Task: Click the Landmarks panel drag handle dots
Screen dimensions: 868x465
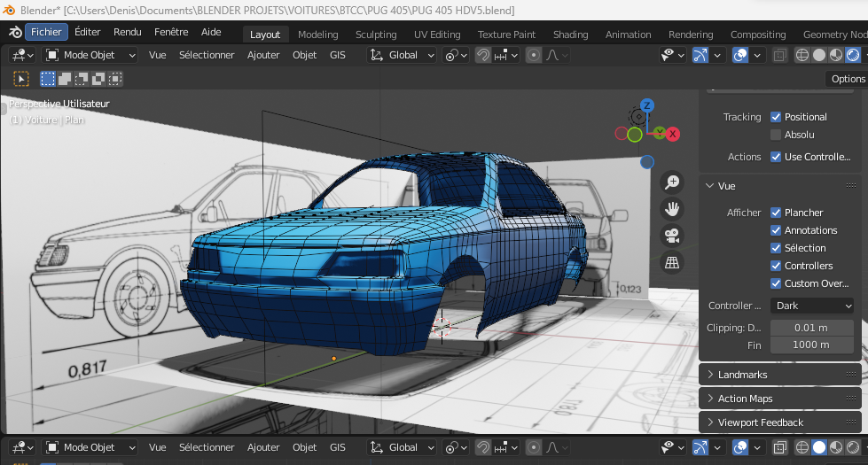Action: pos(851,375)
